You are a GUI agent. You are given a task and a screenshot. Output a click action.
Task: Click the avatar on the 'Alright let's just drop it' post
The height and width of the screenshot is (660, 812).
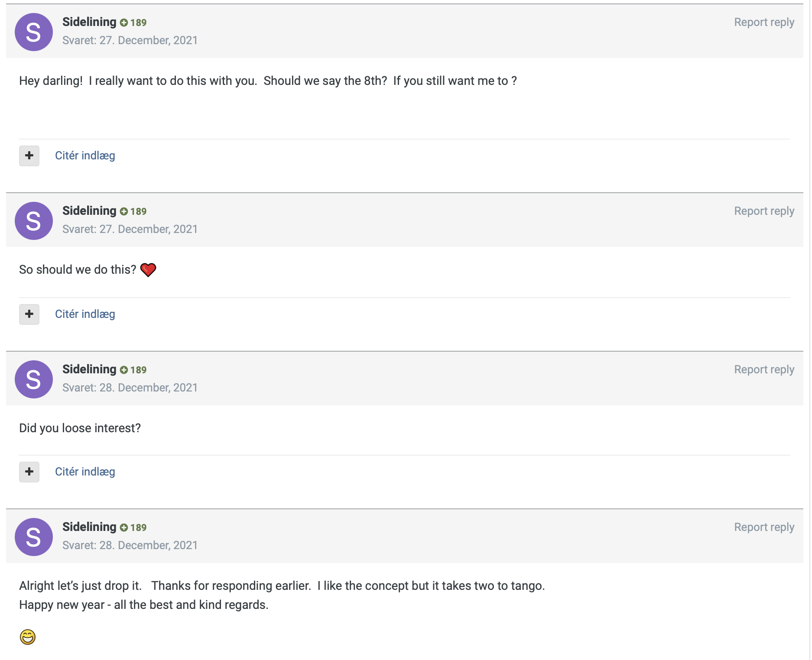tap(34, 537)
